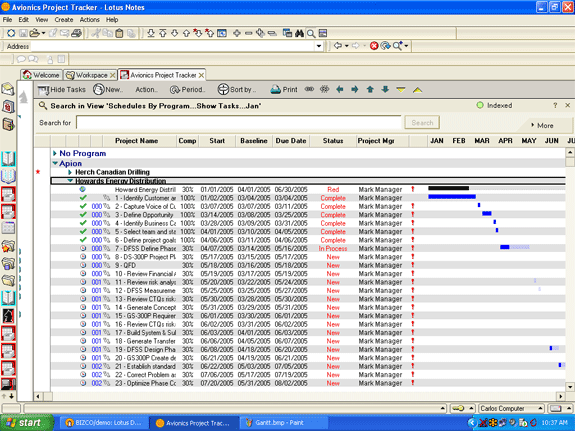The height and width of the screenshot is (431, 575).
Task: Close the search bar with X
Action: (568, 105)
